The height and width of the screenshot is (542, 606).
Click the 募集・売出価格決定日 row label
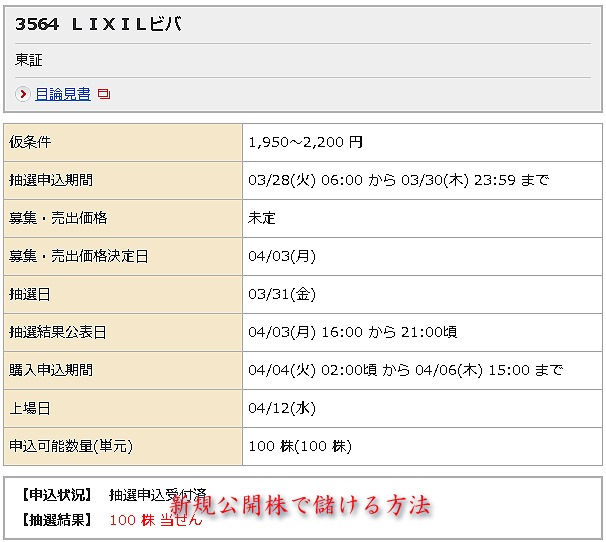[79, 256]
